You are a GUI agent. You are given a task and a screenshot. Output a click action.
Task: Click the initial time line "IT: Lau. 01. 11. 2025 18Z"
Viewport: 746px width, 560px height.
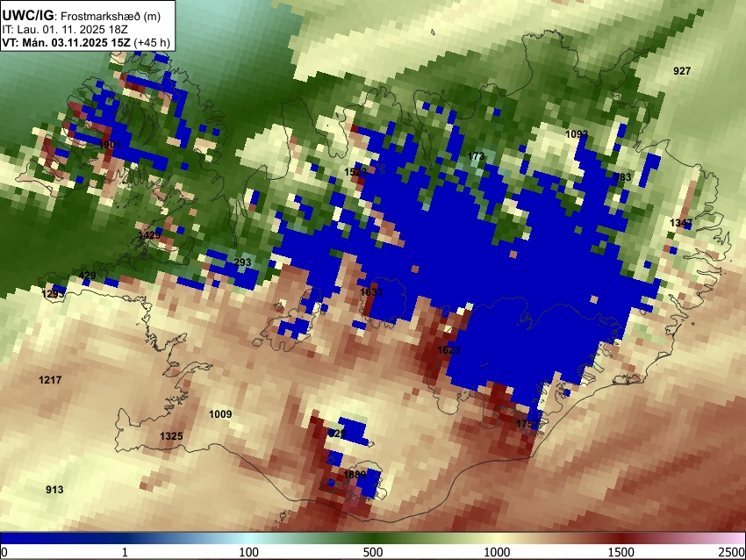point(65,30)
